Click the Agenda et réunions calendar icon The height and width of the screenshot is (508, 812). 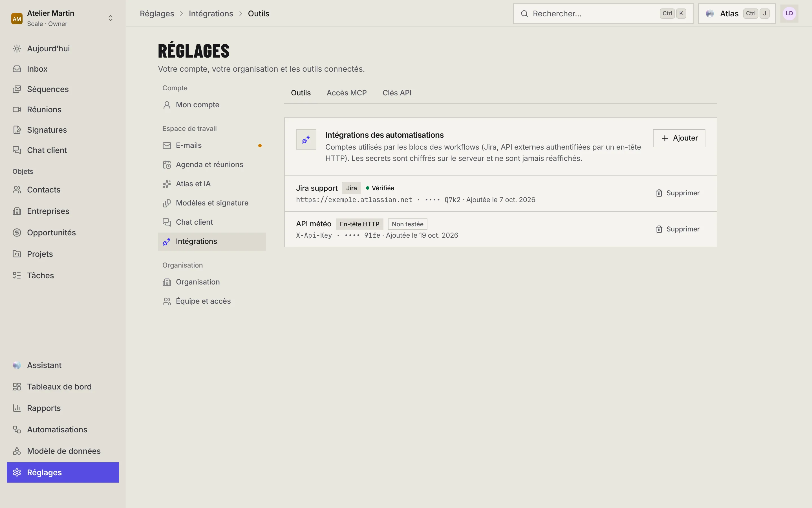tap(167, 165)
